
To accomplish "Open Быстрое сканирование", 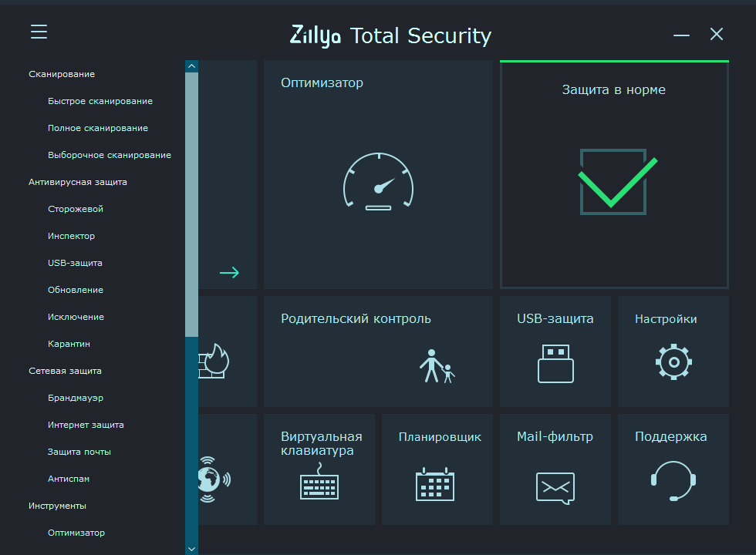I will 100,101.
